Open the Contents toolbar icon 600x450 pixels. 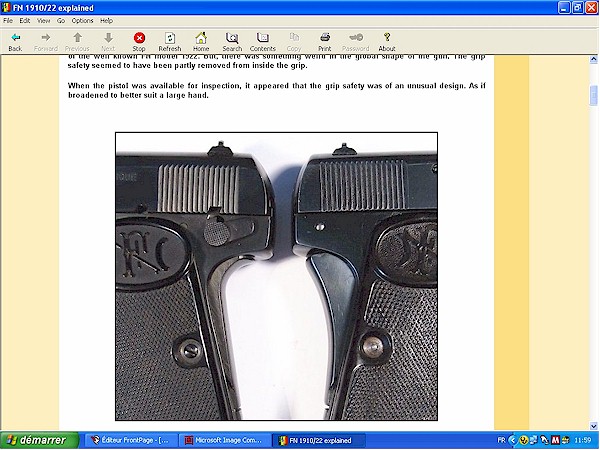tap(262, 38)
